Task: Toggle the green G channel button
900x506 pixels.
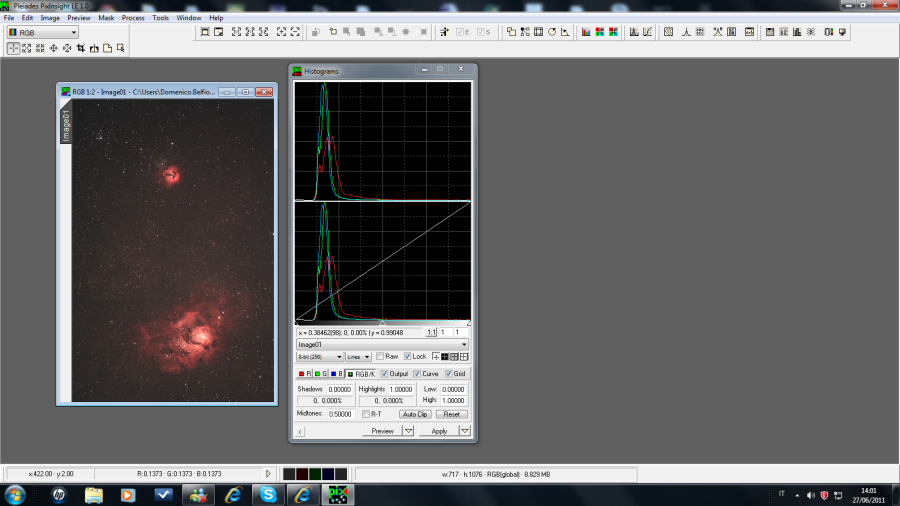Action: [x=320, y=373]
